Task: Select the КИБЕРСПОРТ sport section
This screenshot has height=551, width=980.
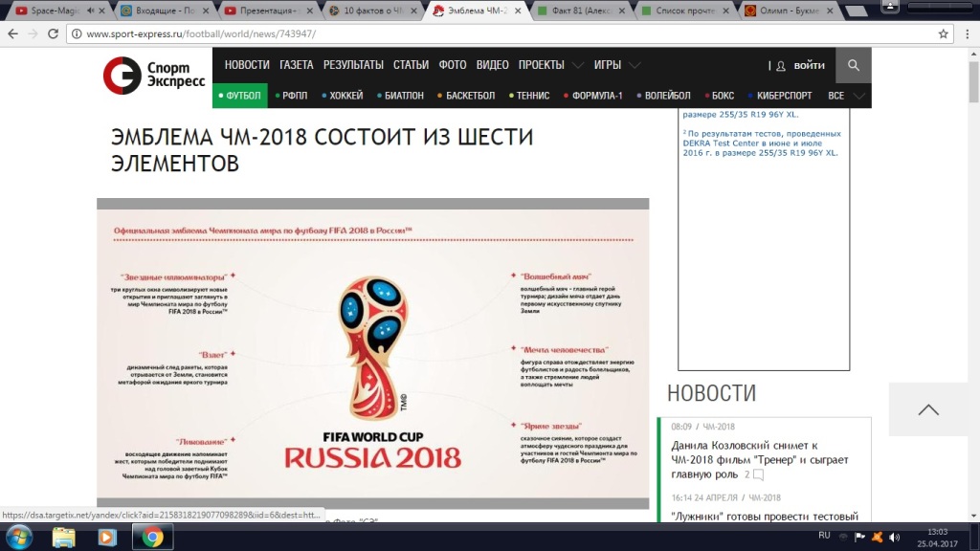Action: click(780, 96)
